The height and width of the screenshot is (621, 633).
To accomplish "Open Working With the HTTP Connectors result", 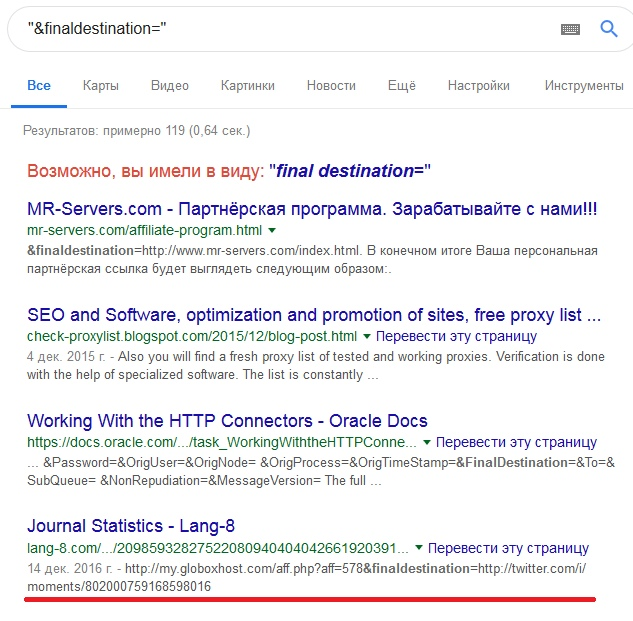I will pos(227,421).
